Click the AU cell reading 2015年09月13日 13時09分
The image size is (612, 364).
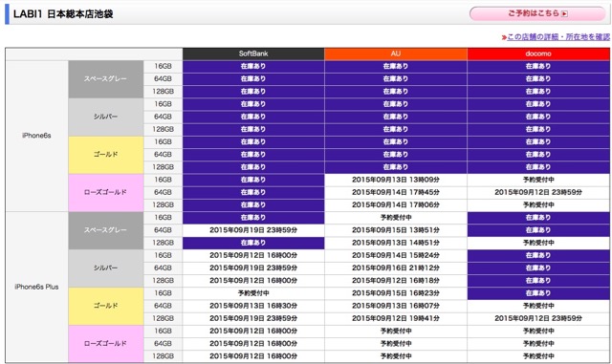click(396, 180)
